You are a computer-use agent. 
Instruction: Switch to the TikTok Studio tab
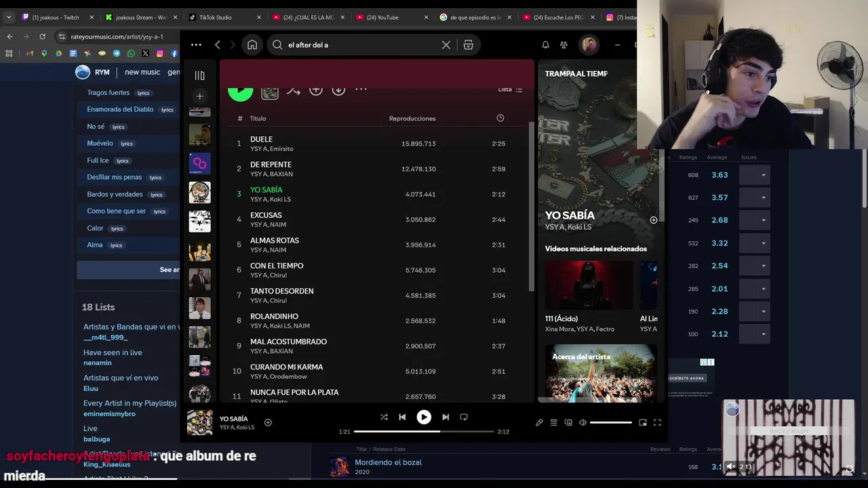(225, 17)
